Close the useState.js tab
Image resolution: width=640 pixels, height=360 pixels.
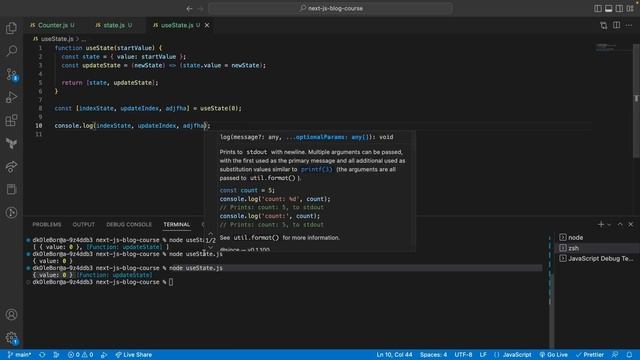point(207,25)
